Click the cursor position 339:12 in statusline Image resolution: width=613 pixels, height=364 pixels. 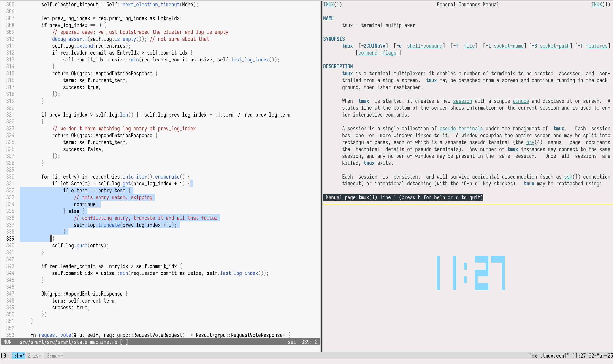[310, 342]
